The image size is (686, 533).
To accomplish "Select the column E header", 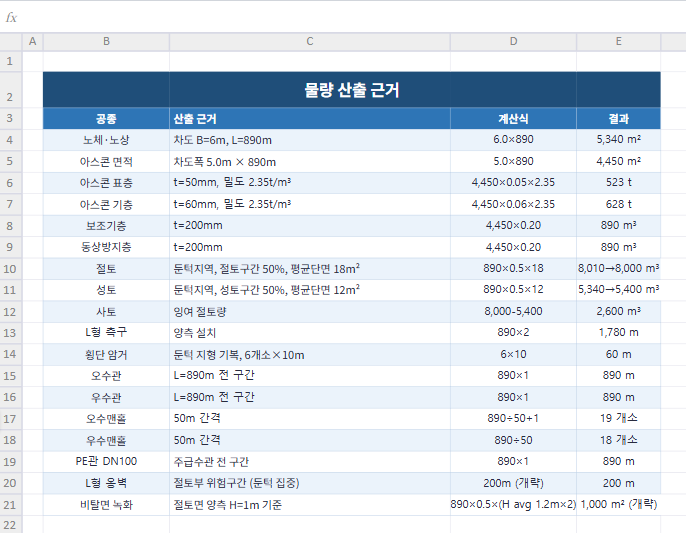I will pyautogui.click(x=618, y=41).
